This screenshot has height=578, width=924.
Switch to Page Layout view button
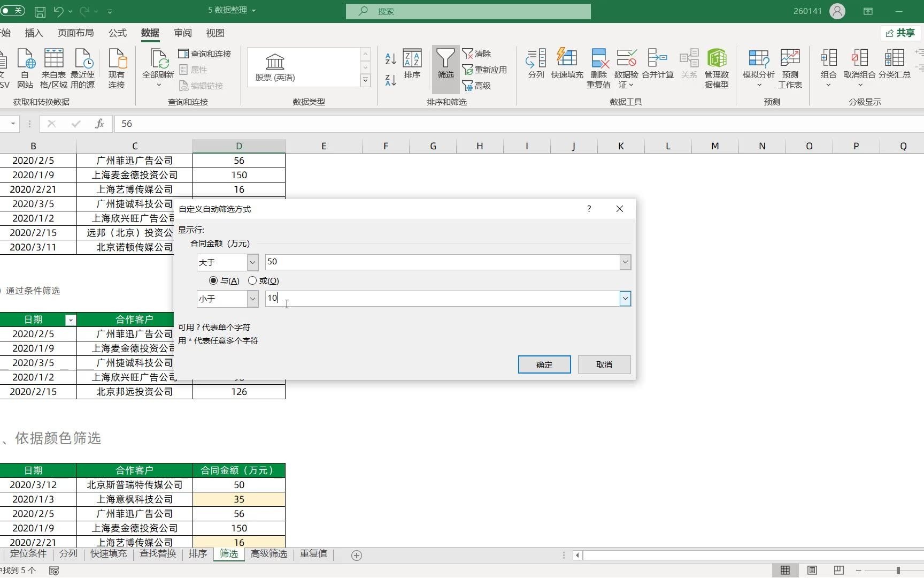pyautogui.click(x=812, y=571)
